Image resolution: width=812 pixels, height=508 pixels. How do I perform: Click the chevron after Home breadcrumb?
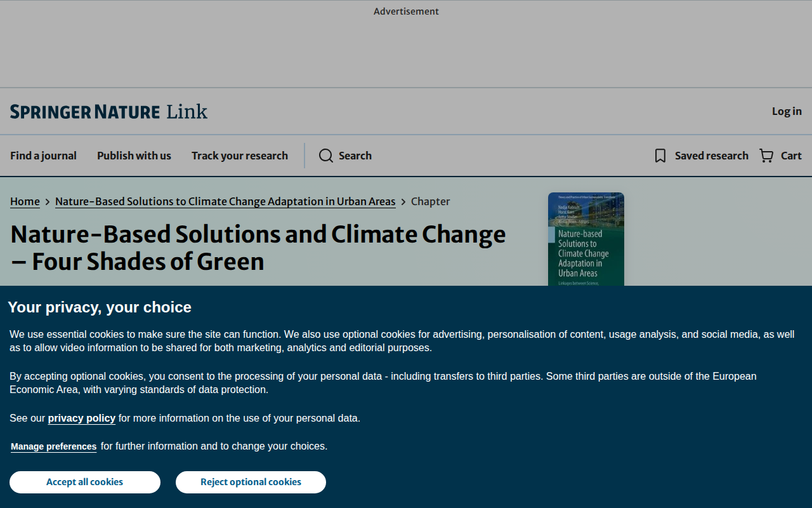(x=48, y=202)
